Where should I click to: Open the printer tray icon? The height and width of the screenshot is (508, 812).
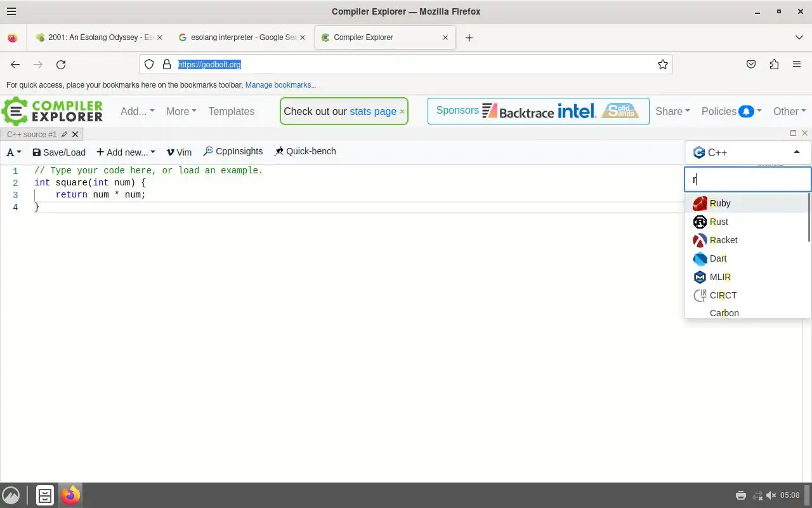(741, 495)
